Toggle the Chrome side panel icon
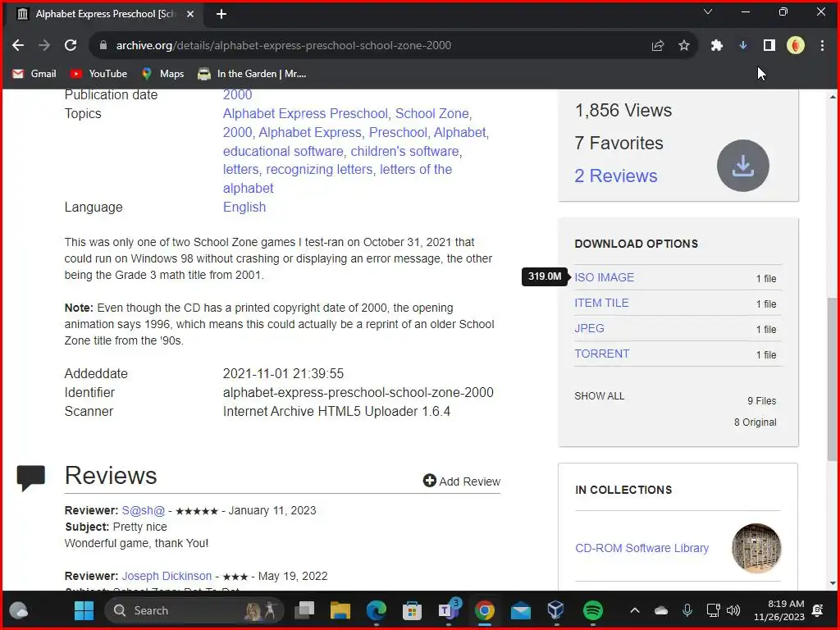This screenshot has width=840, height=630. pyautogui.click(x=769, y=46)
